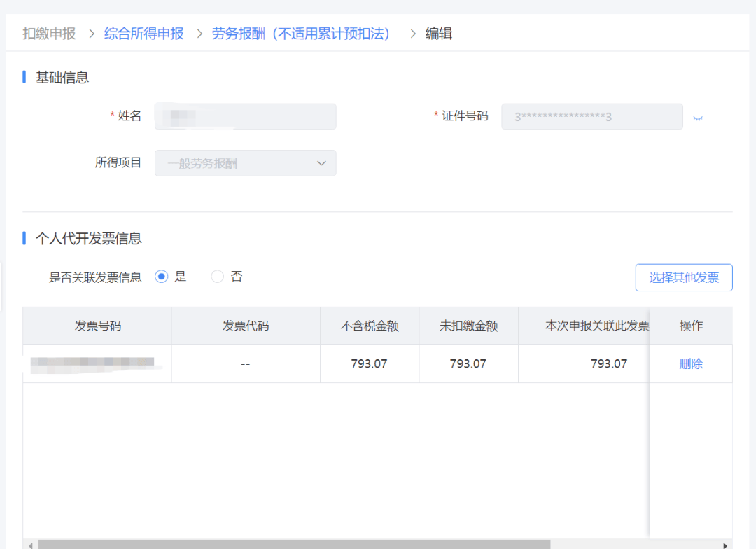The width and height of the screenshot is (756, 549).
Task: Select the 发票代码 column header
Action: (246, 326)
